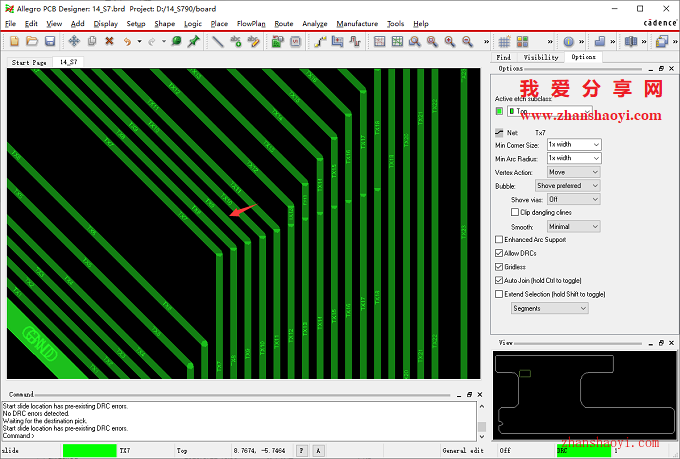Uncheck Allow DRCs checkbox
This screenshot has height=459, width=680.
pyautogui.click(x=499, y=253)
